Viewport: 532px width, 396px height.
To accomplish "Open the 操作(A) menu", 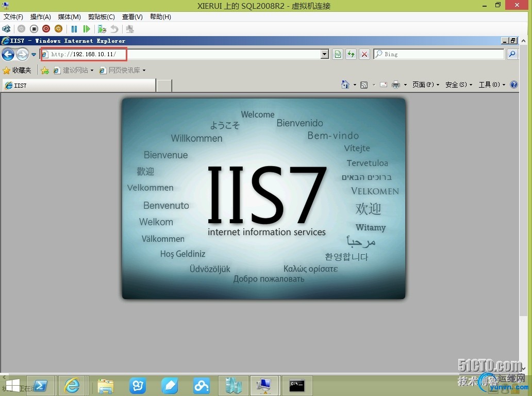I will pos(40,16).
